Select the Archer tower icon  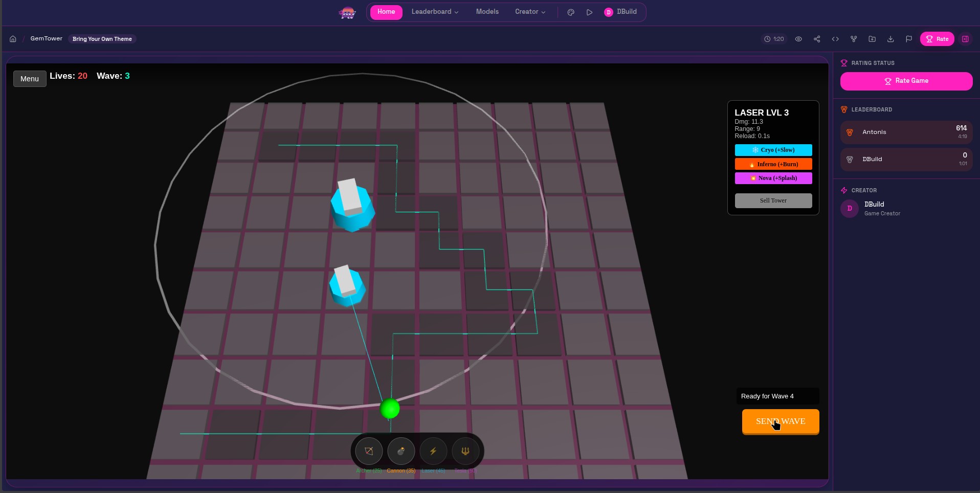click(369, 451)
